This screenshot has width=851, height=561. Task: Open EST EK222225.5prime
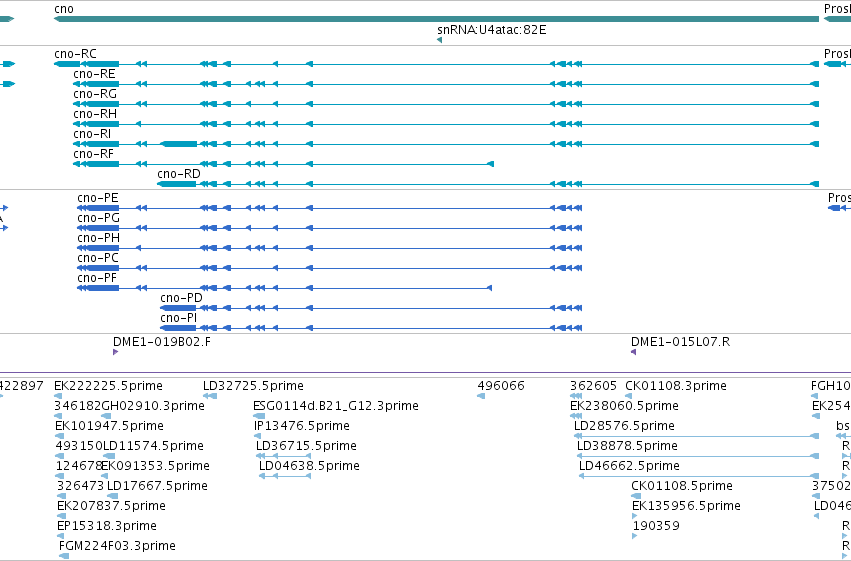(x=109, y=386)
